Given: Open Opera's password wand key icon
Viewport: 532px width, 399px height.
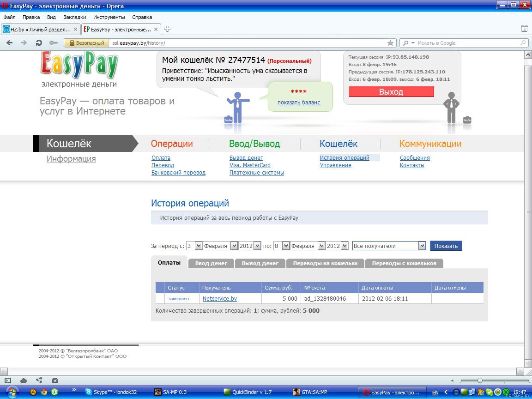Looking at the screenshot, I should point(53,43).
